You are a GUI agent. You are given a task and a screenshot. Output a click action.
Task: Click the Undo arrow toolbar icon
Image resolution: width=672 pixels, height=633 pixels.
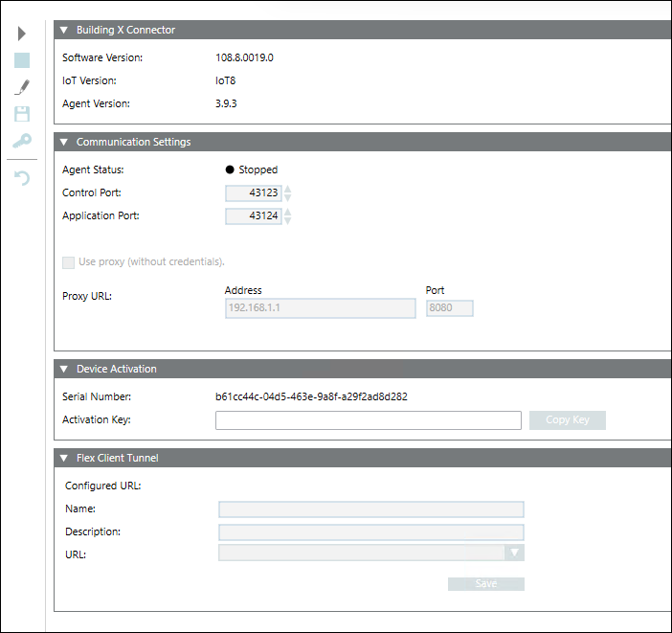pos(22,178)
